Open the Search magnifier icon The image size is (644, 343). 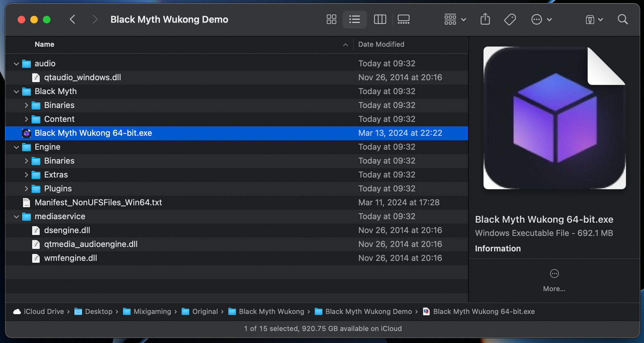click(622, 19)
